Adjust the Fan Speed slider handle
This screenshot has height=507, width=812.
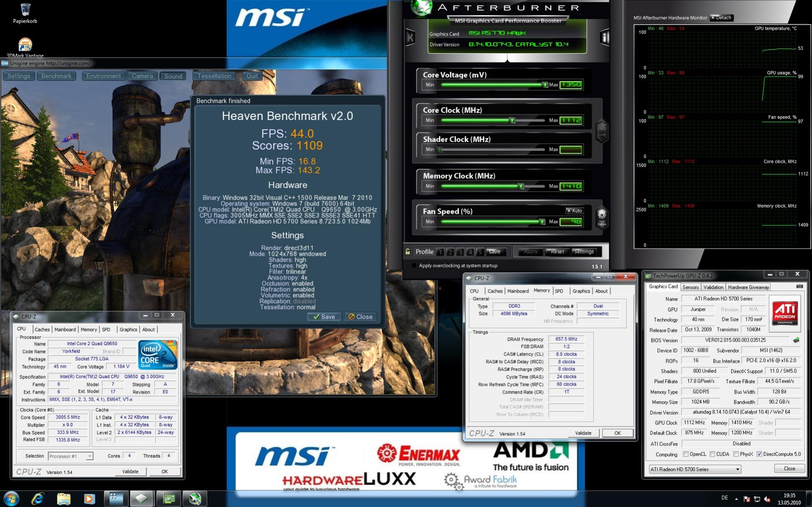(542, 222)
